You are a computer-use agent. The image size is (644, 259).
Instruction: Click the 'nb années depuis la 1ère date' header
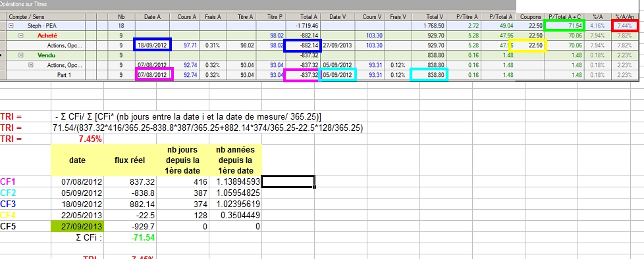(235, 160)
